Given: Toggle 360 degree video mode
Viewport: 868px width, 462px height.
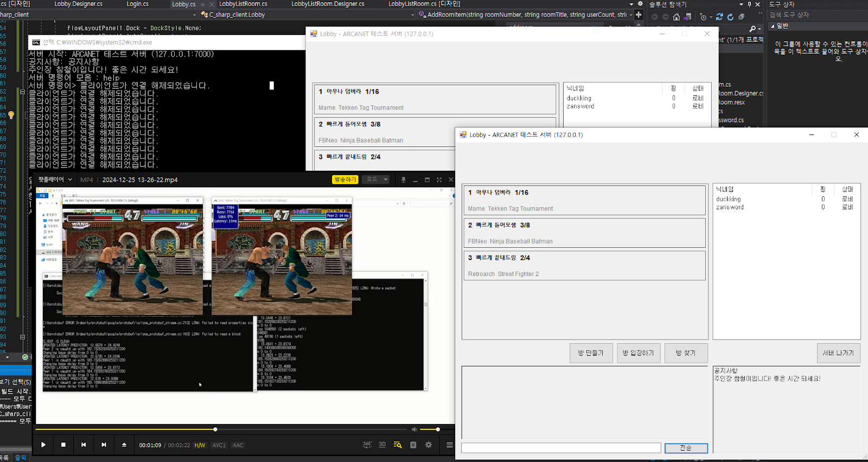Looking at the screenshot, I should [367, 445].
